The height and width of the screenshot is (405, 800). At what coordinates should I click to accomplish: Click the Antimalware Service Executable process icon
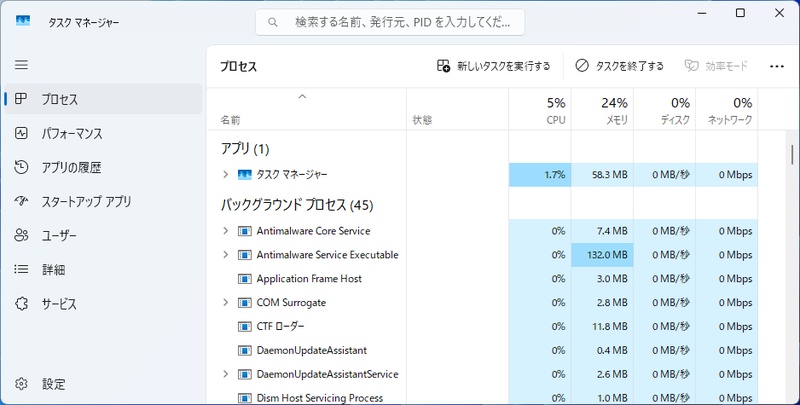(x=245, y=255)
